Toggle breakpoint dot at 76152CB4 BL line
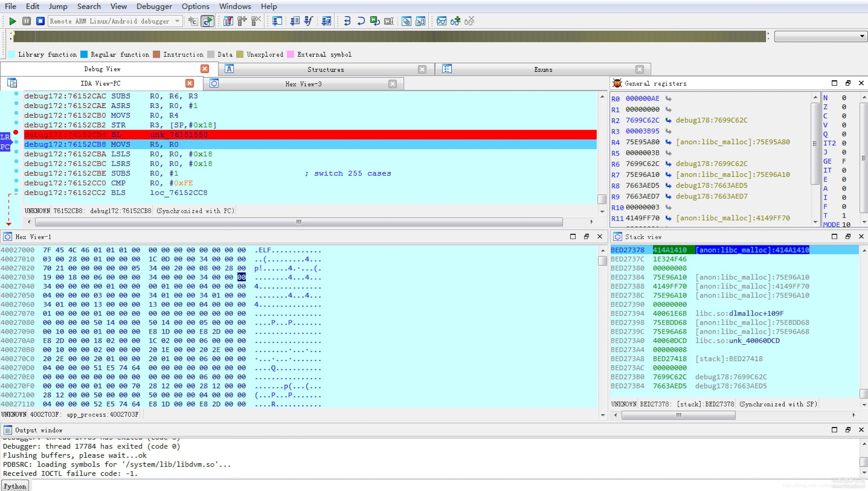 pos(16,132)
